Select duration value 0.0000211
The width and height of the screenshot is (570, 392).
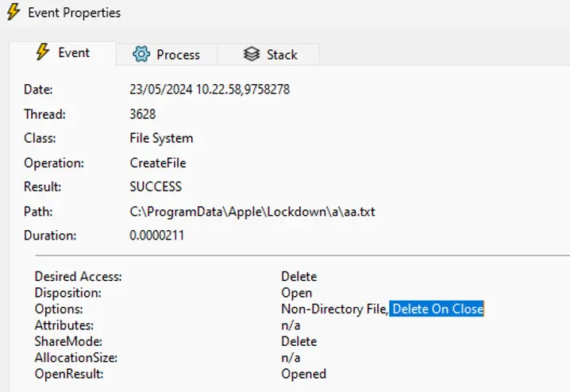coord(156,236)
